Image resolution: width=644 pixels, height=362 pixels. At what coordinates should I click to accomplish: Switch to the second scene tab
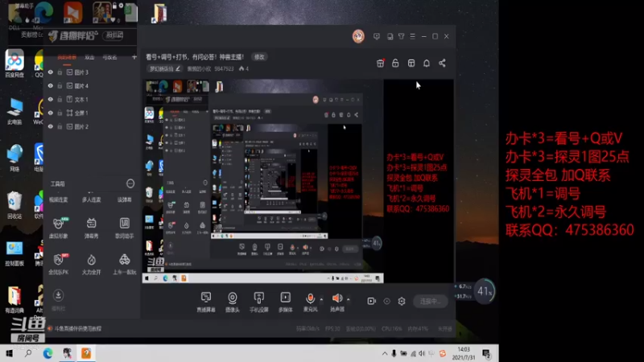tap(89, 57)
